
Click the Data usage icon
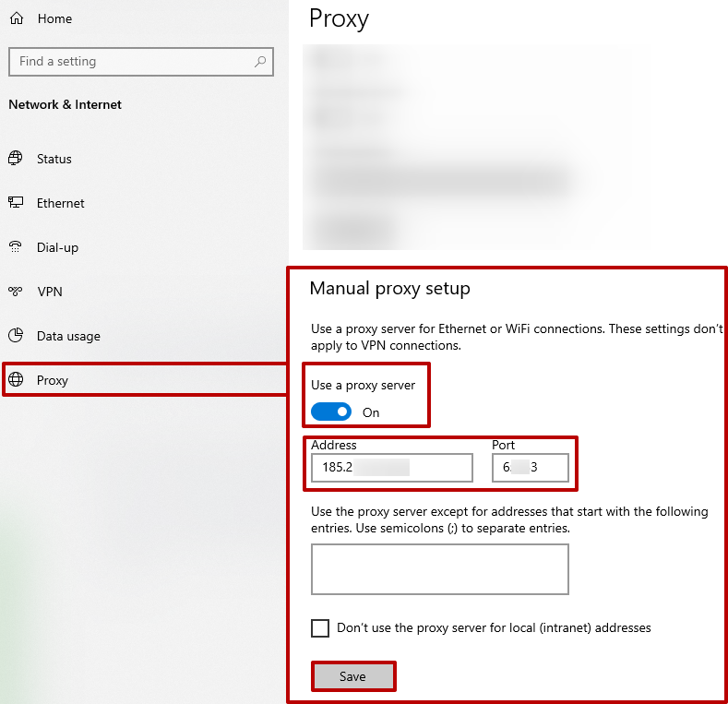click(16, 336)
